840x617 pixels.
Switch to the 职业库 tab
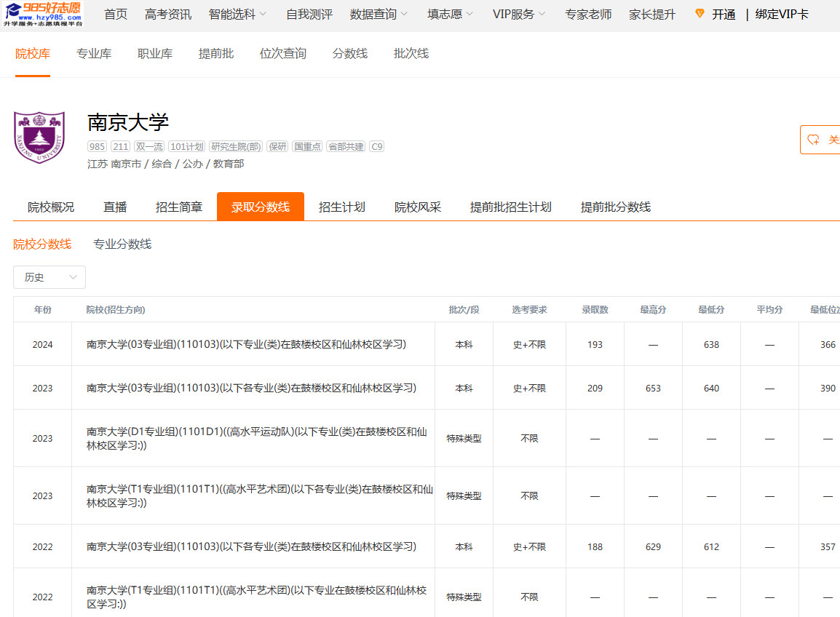click(155, 54)
